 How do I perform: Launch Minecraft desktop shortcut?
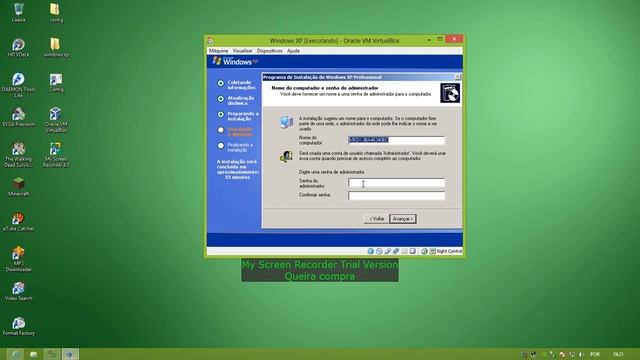(x=18, y=187)
